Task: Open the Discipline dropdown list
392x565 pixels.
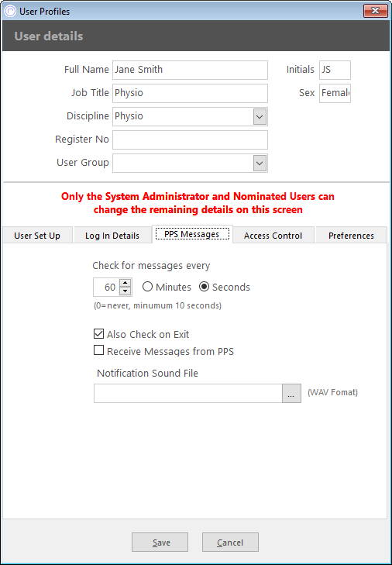Action: (260, 116)
